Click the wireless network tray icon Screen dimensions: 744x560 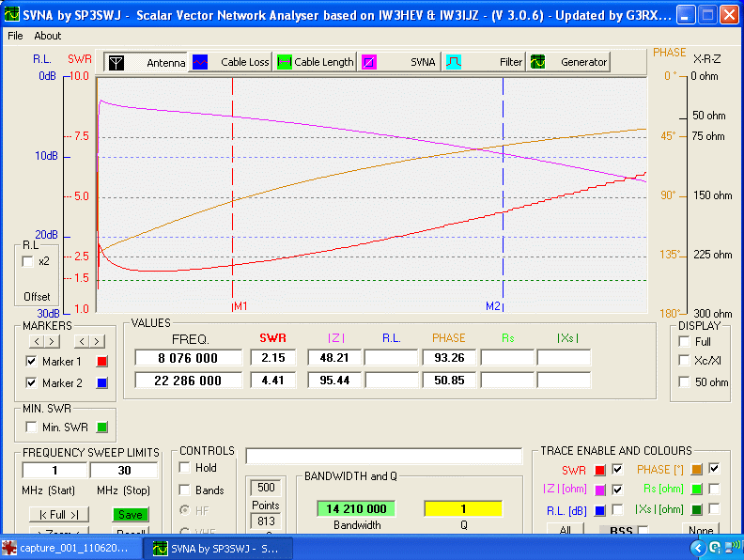click(x=731, y=547)
